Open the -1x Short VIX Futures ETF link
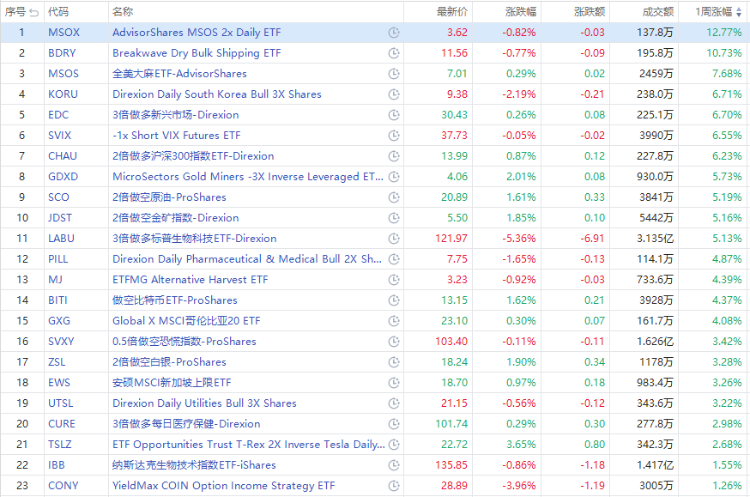The height and width of the screenshot is (497, 750). pyautogui.click(x=176, y=135)
